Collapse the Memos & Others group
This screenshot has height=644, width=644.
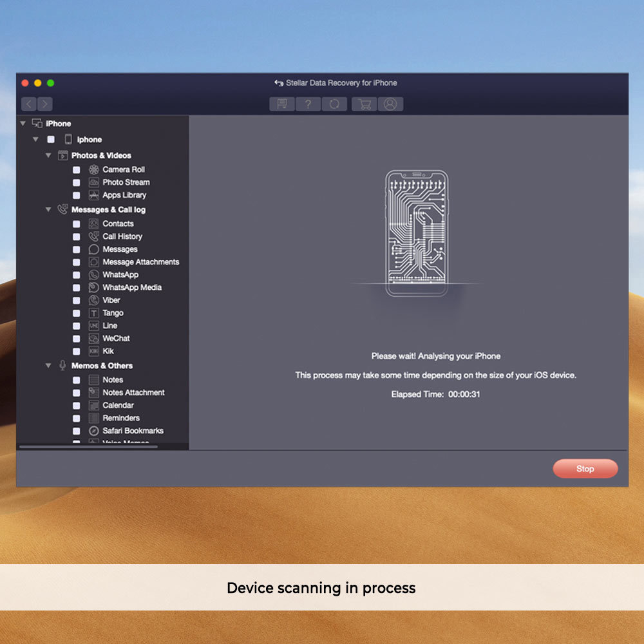click(48, 366)
